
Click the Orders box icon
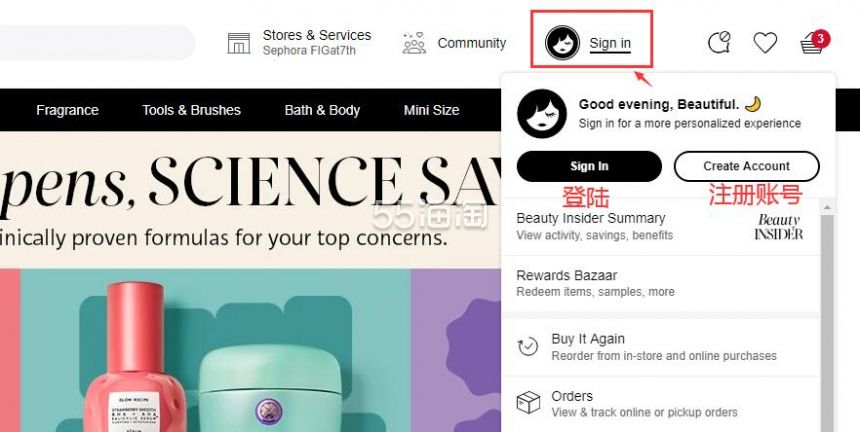click(x=528, y=403)
